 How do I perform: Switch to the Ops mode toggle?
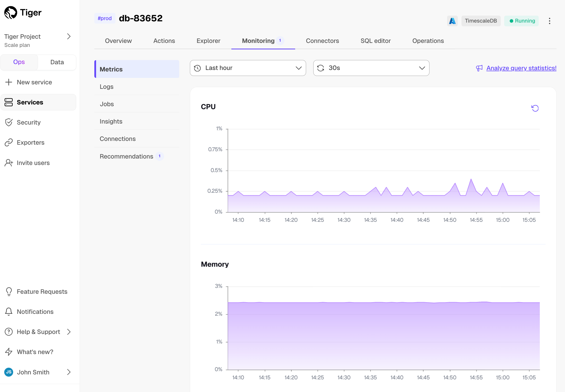point(19,62)
